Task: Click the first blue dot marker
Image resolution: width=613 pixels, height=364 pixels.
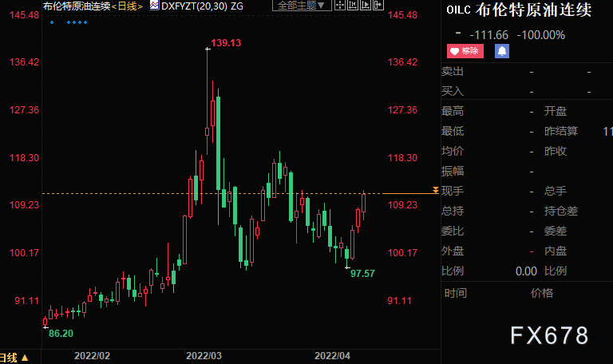Action: pyautogui.click(x=52, y=22)
